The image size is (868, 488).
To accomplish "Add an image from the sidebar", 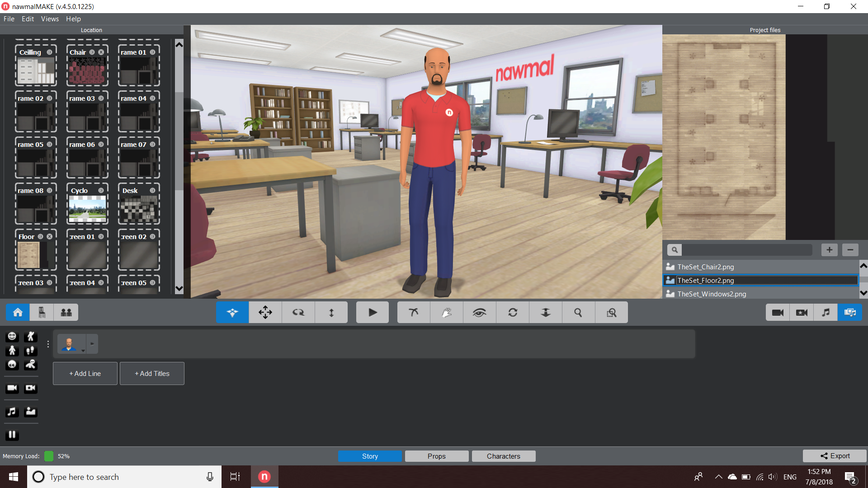I will 31,411.
